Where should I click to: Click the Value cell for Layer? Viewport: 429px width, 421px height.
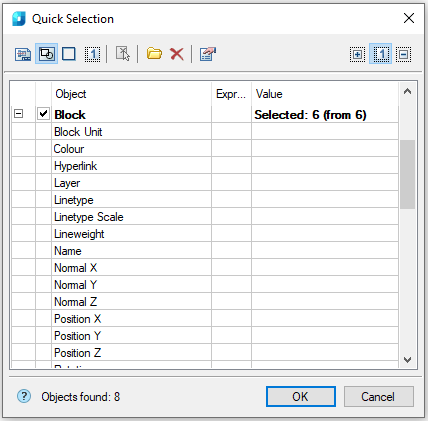[x=325, y=182]
